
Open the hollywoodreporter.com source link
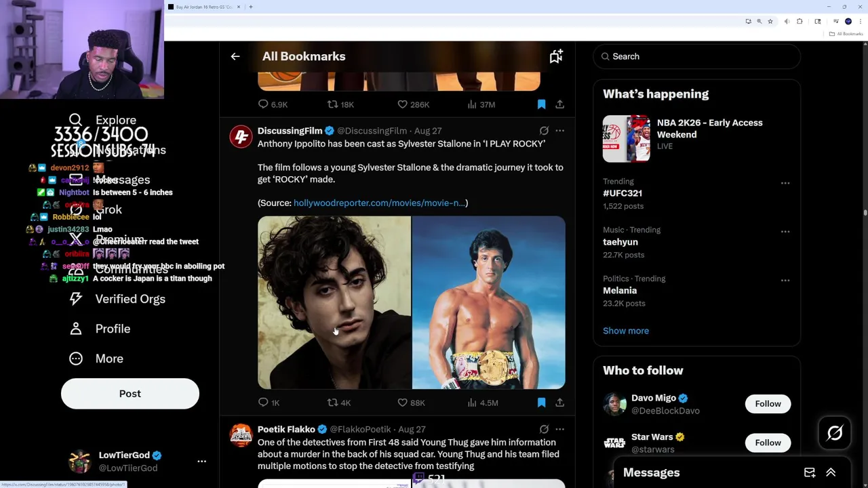click(379, 203)
